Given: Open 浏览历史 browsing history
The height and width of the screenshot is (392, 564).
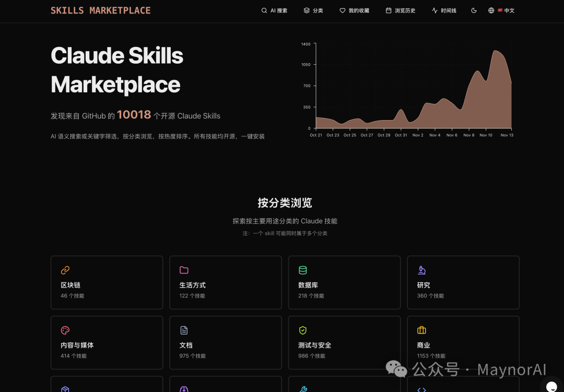Looking at the screenshot, I should 401,10.
